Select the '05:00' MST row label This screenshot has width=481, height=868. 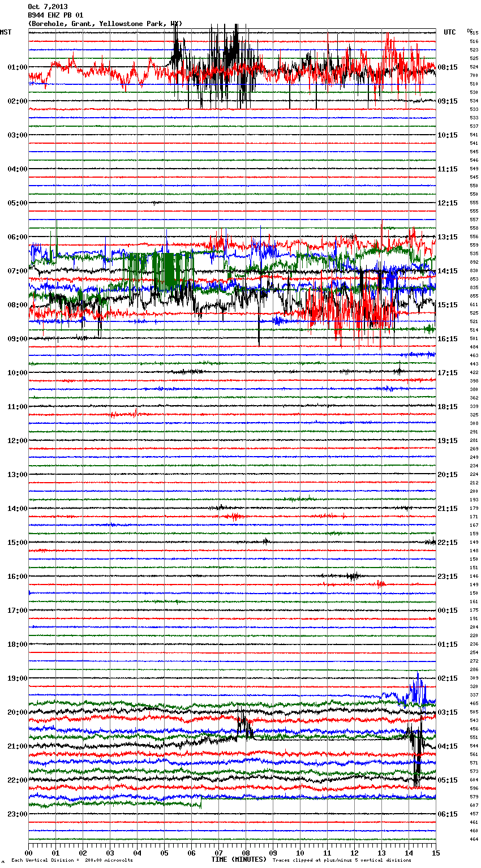coord(17,203)
